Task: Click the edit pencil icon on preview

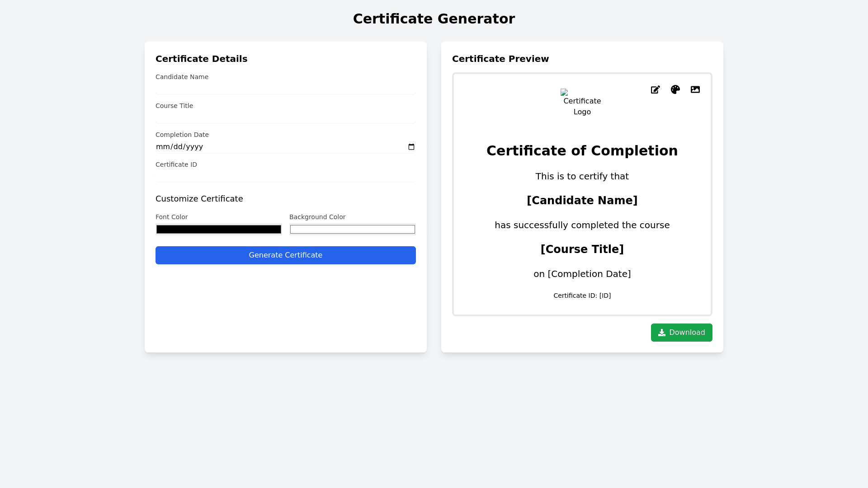Action: pyautogui.click(x=655, y=90)
